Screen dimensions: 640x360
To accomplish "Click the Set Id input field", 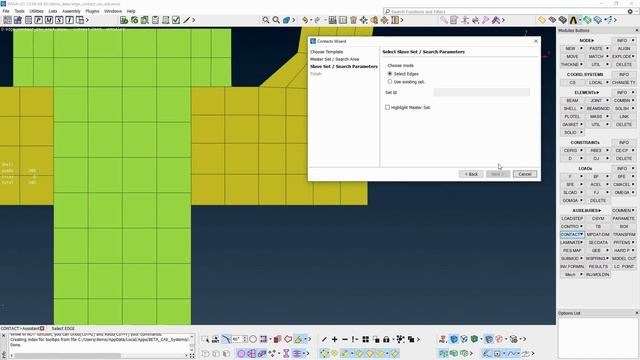I will click(482, 92).
